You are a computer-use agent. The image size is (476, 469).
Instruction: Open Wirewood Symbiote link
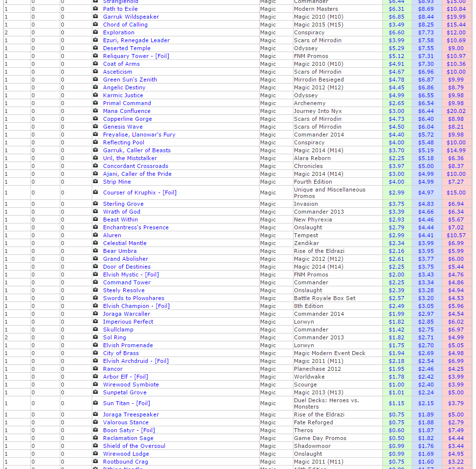click(131, 385)
